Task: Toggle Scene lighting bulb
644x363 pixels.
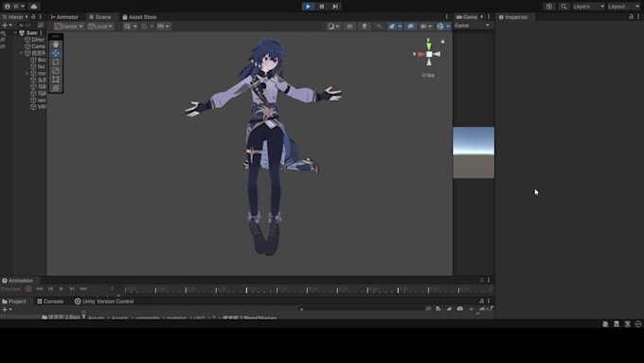Action: tap(365, 27)
